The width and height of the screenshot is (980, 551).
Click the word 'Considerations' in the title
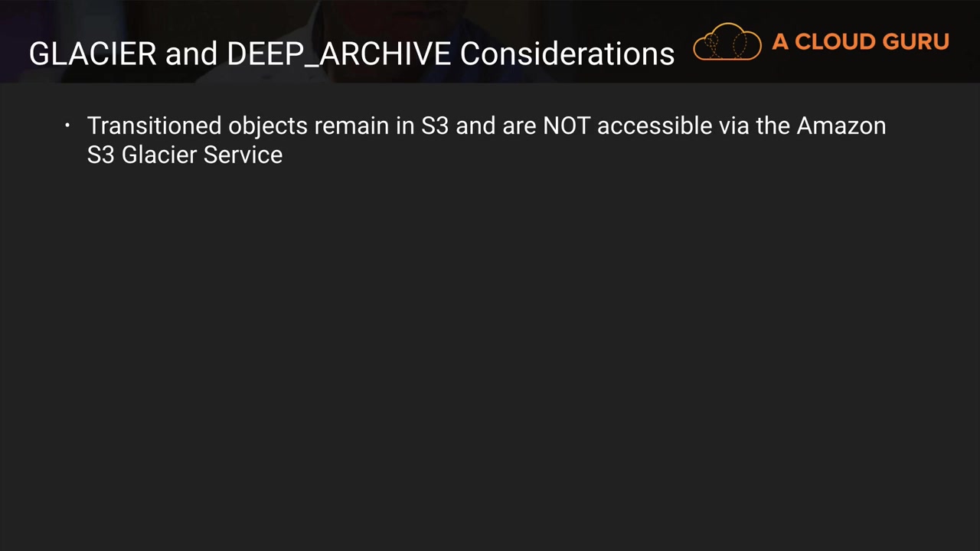point(567,54)
